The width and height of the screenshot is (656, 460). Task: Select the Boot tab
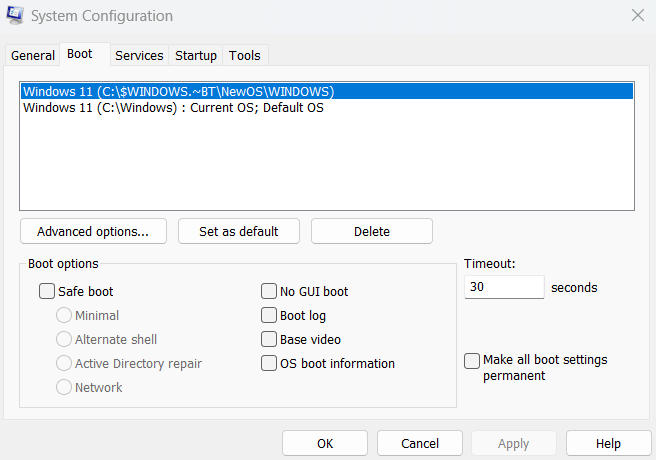click(x=85, y=54)
